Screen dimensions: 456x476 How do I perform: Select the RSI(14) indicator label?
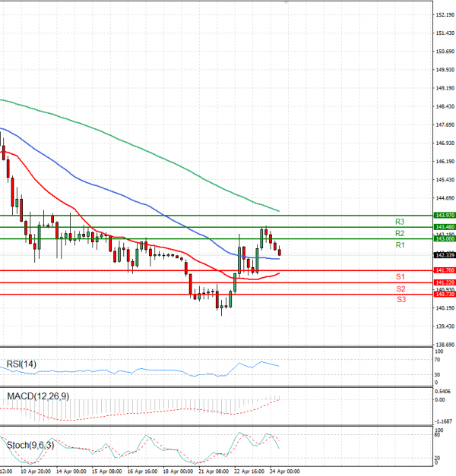(21, 364)
